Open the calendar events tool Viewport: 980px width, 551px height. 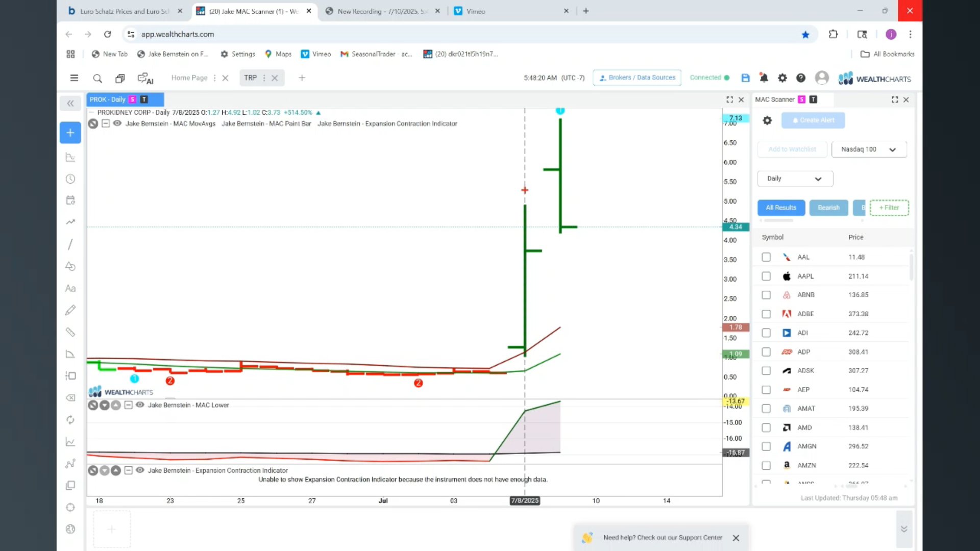(x=70, y=200)
